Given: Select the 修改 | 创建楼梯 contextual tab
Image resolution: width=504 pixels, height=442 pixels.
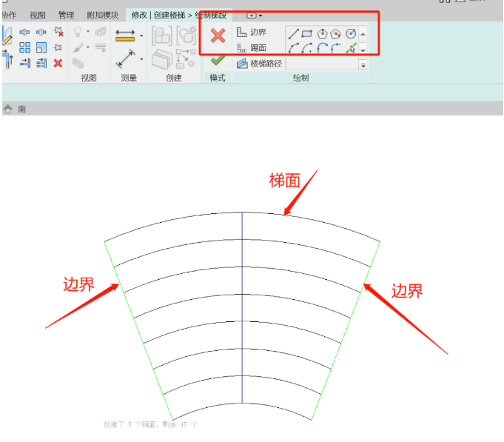Looking at the screenshot, I should point(179,15).
